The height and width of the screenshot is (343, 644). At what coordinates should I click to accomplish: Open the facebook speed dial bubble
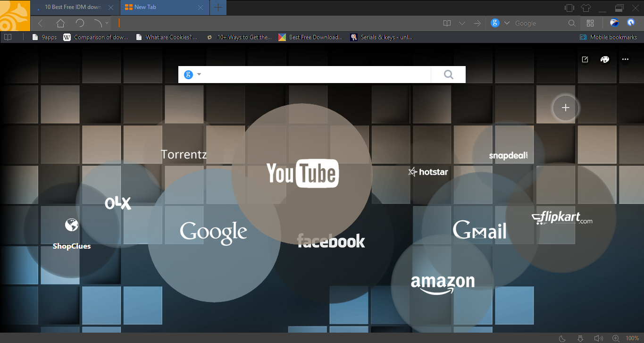pyautogui.click(x=331, y=242)
